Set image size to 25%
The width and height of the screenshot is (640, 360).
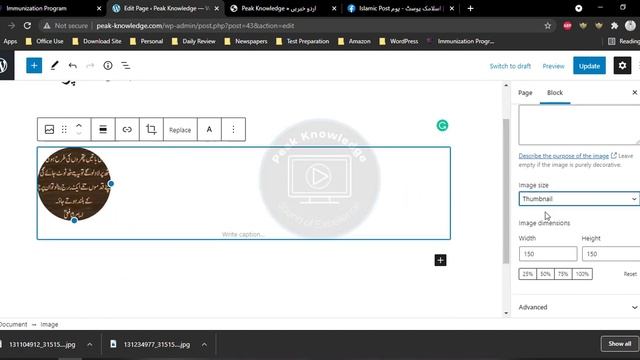pyautogui.click(x=527, y=274)
